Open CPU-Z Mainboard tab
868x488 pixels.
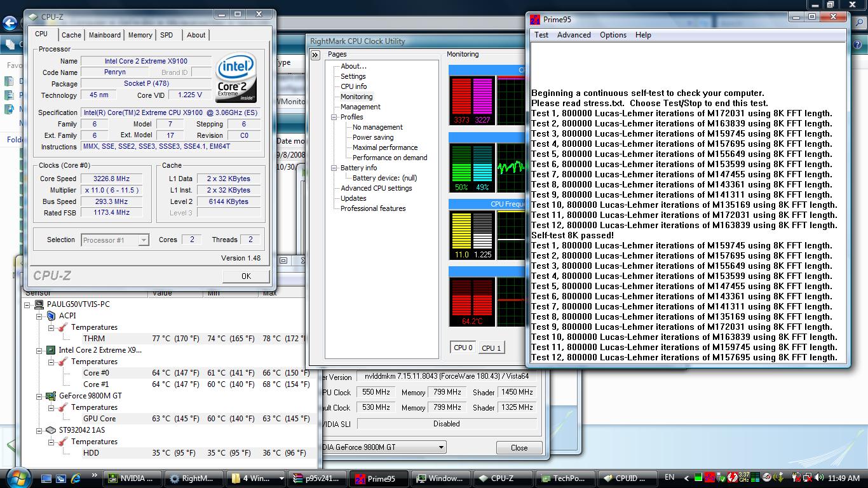[105, 35]
